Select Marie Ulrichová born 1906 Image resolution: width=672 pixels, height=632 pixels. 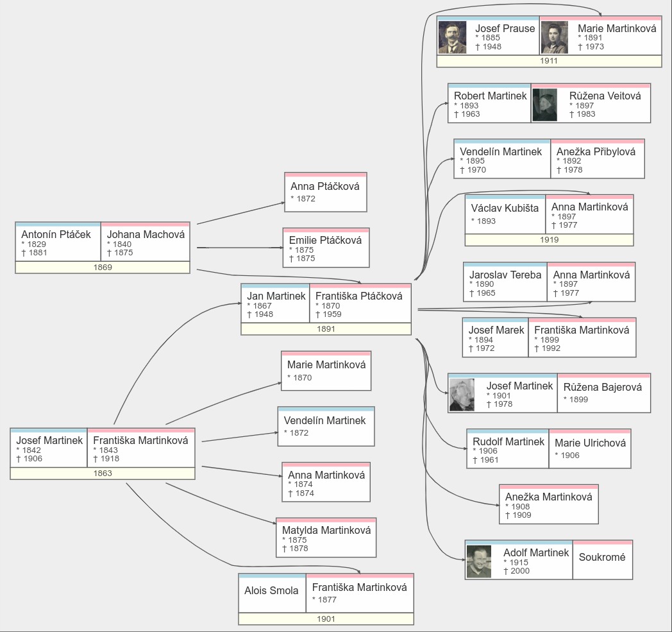point(590,449)
